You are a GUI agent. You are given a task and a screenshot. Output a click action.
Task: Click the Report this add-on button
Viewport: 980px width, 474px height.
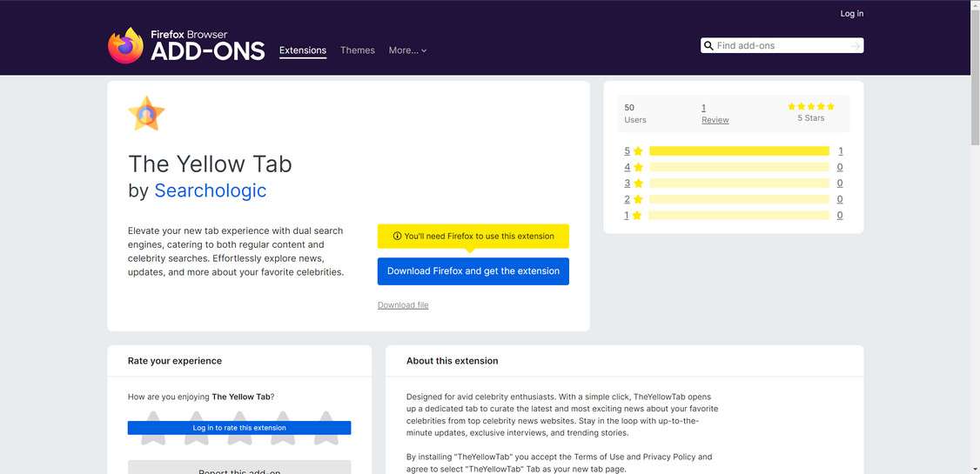pyautogui.click(x=239, y=468)
